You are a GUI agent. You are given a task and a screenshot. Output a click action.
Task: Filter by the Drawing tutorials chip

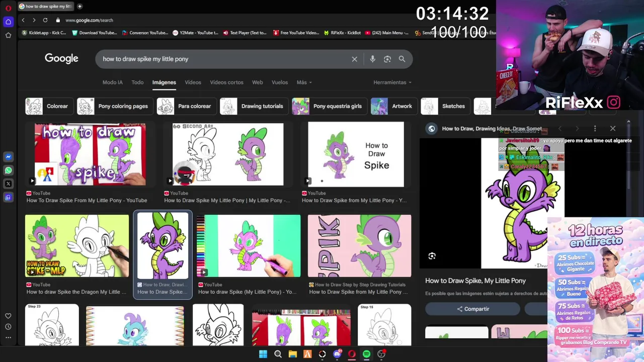[x=254, y=106]
